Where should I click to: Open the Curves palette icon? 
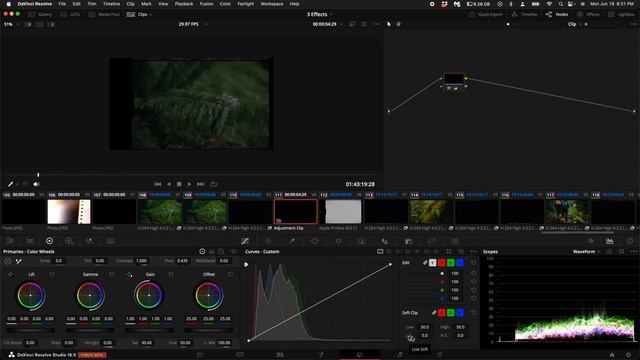click(245, 241)
